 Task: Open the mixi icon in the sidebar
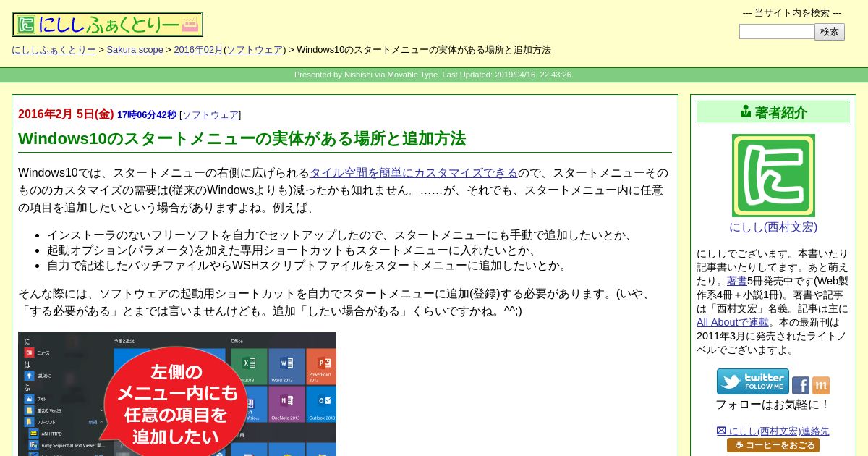click(821, 385)
